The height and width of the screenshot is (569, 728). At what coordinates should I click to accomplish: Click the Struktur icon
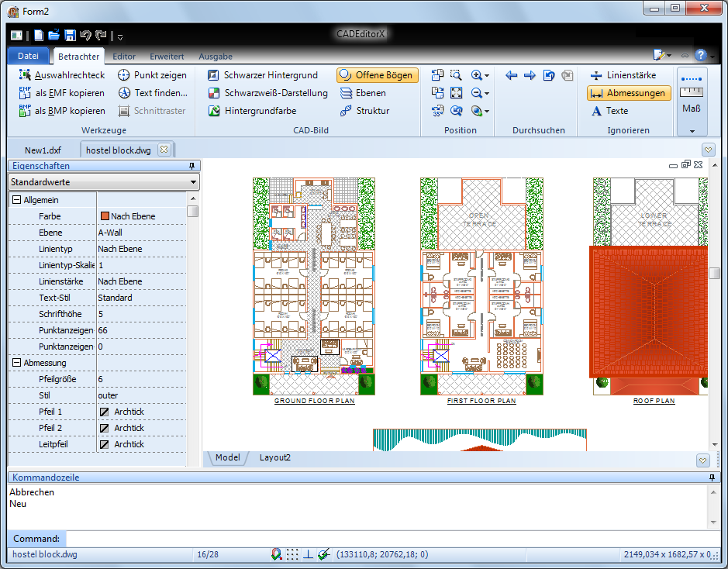(x=347, y=111)
